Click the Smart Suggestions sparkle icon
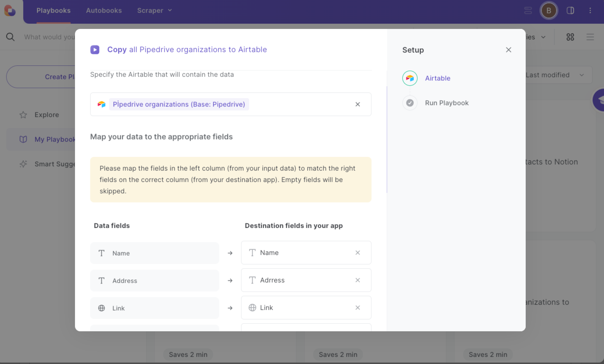Screen dimensions: 604x364 pos(23,164)
